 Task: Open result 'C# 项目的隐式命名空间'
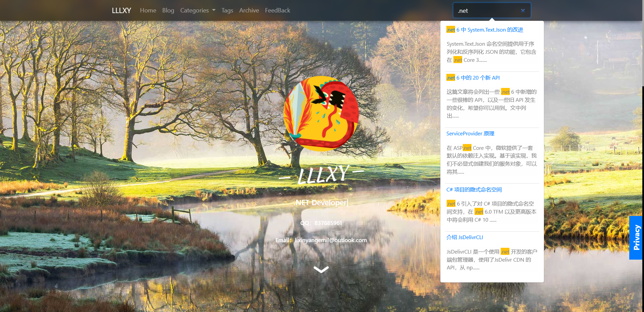[x=474, y=190]
